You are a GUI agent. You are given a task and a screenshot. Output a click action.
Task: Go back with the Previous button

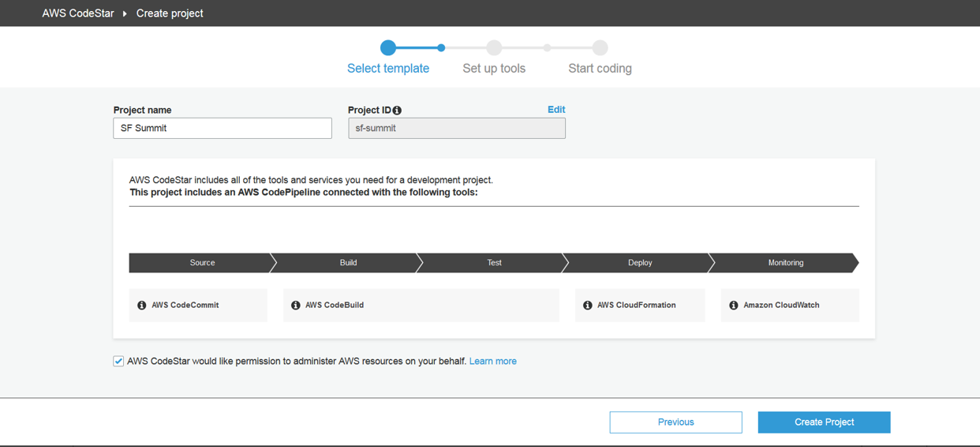[x=675, y=423]
